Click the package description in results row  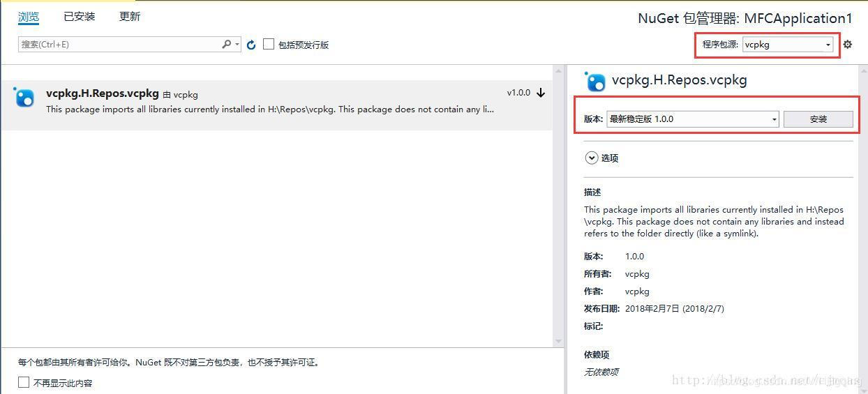point(270,109)
